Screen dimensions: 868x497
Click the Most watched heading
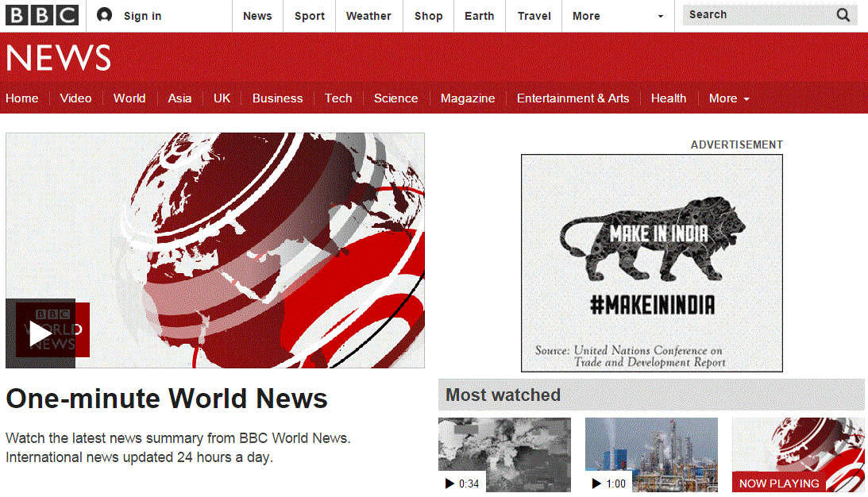pos(503,395)
